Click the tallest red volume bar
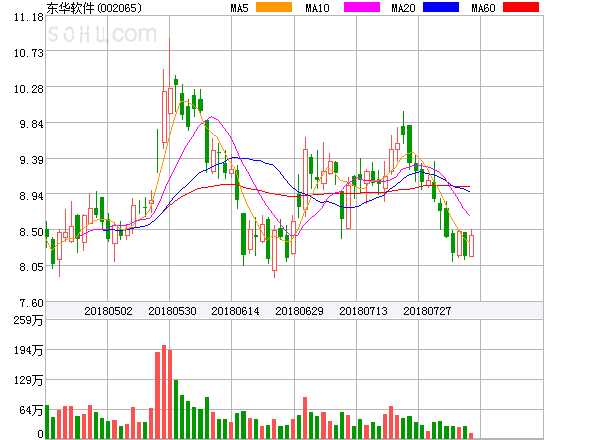 click(x=164, y=392)
